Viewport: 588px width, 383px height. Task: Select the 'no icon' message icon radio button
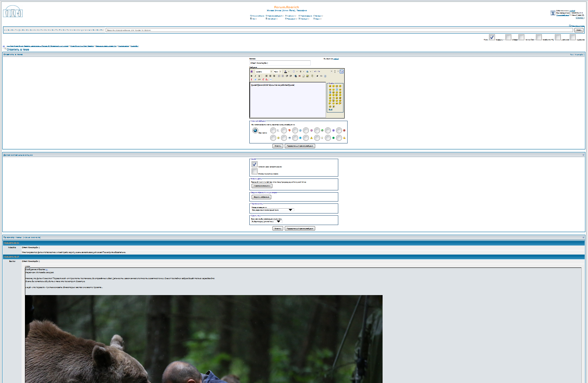pyautogui.click(x=255, y=130)
